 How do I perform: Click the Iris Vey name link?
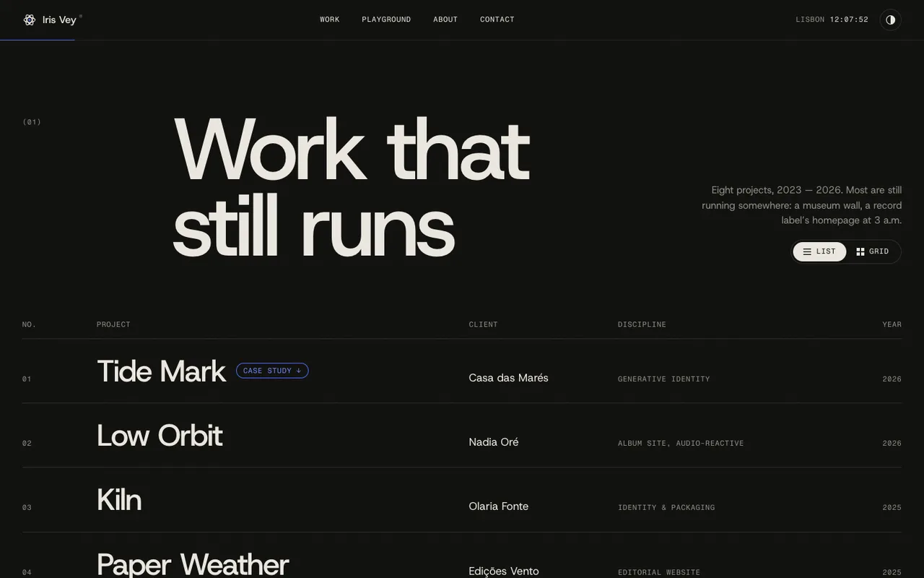(59, 20)
